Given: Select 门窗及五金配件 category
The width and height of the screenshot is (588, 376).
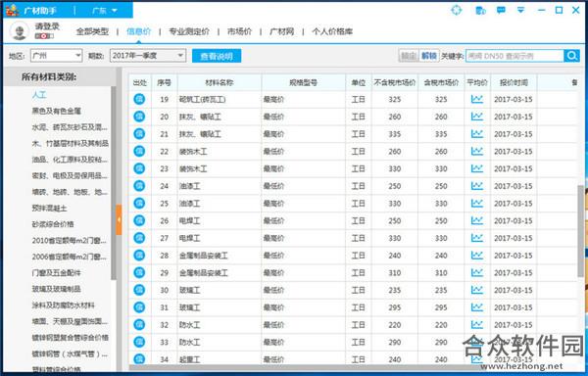Looking at the screenshot, I should point(56,272).
